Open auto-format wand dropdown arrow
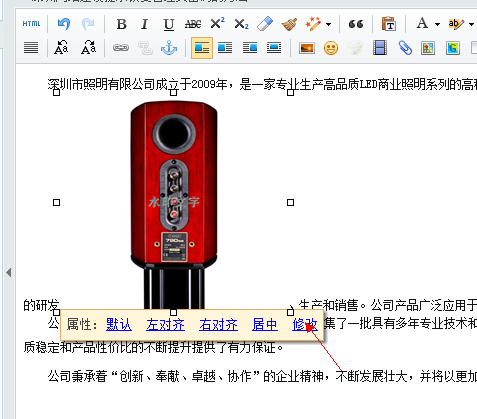This screenshot has height=419, width=477. click(328, 24)
